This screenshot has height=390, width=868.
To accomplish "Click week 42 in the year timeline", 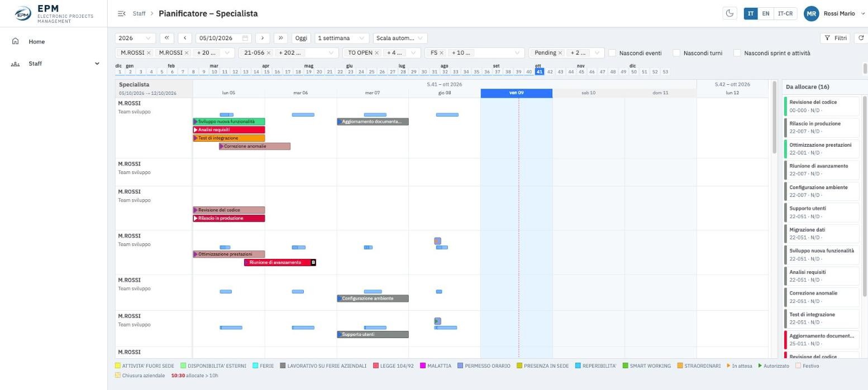I will [550, 72].
